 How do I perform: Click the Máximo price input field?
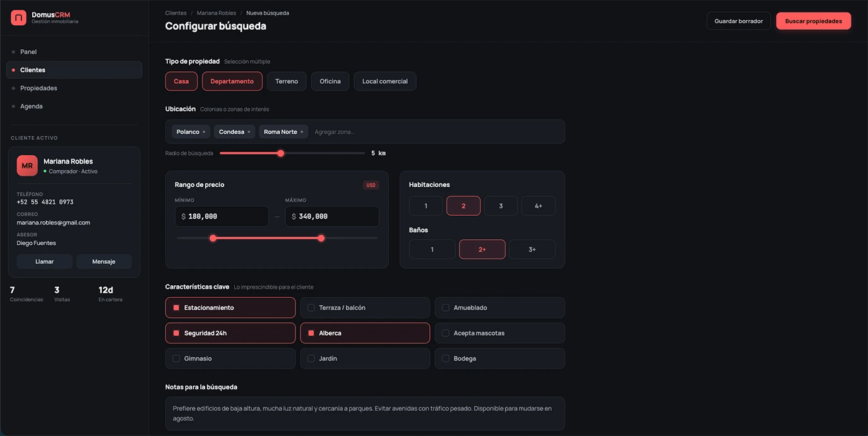coord(332,216)
